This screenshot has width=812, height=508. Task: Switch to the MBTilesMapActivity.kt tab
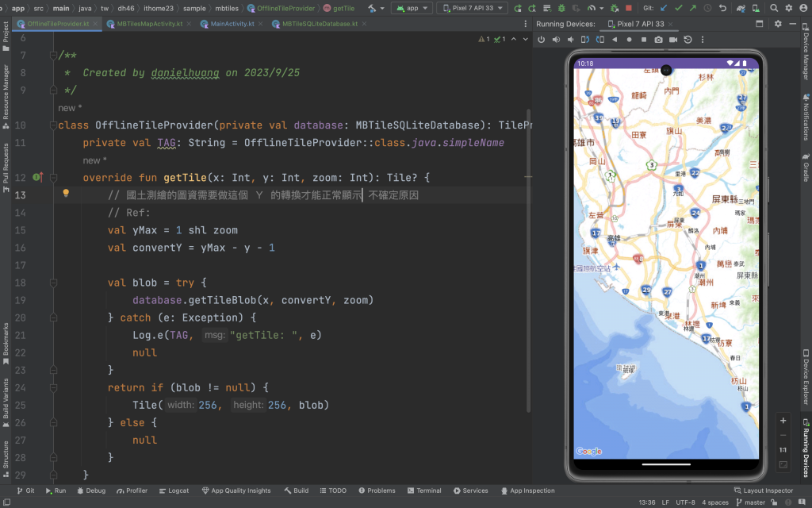[150, 24]
